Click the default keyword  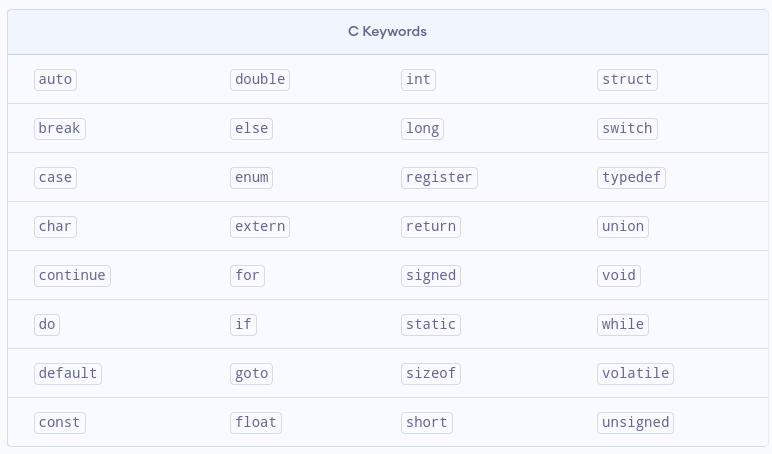[68, 373]
